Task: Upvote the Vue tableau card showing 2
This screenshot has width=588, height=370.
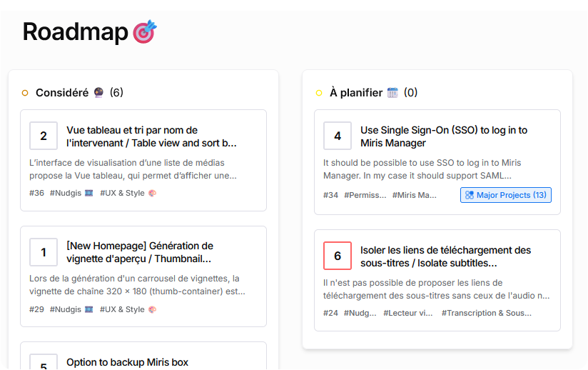Action: (44, 136)
